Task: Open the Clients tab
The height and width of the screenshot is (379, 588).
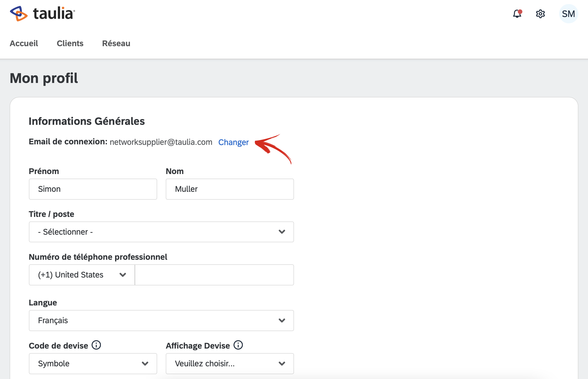Action: click(x=70, y=43)
